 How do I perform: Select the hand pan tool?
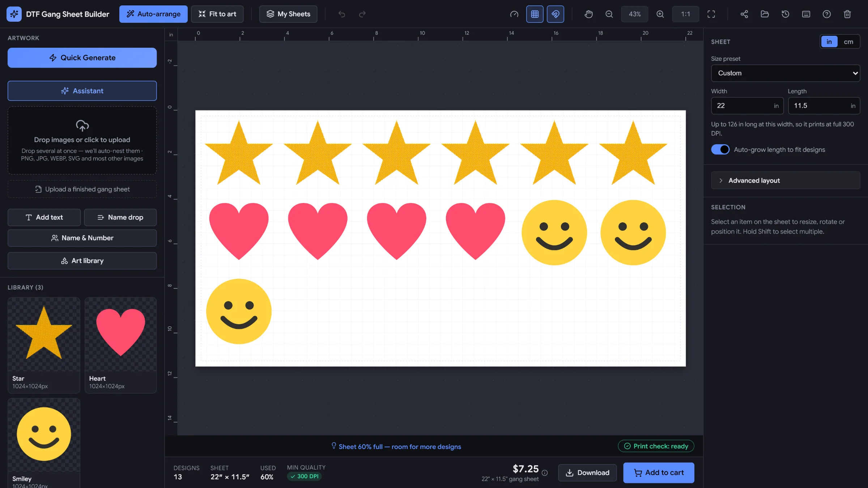coord(588,14)
